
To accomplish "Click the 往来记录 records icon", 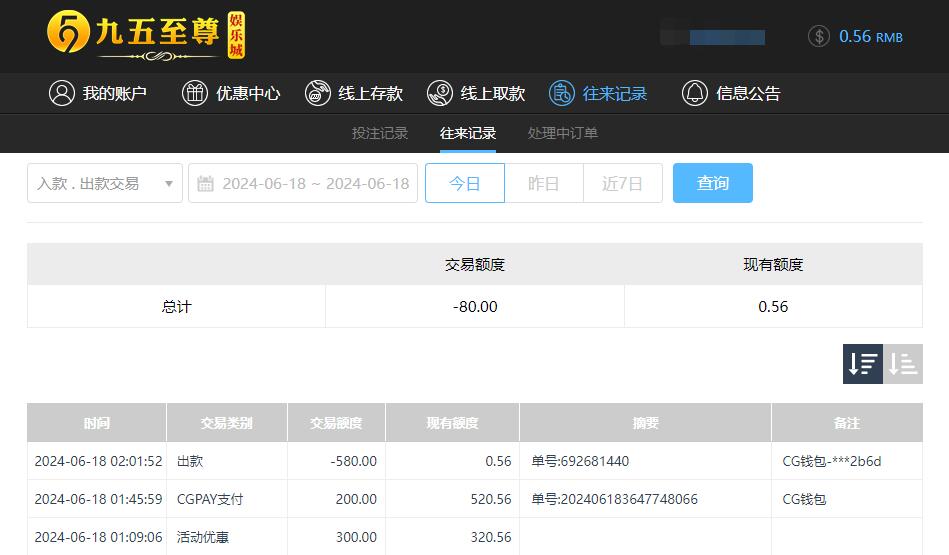I will coord(562,93).
